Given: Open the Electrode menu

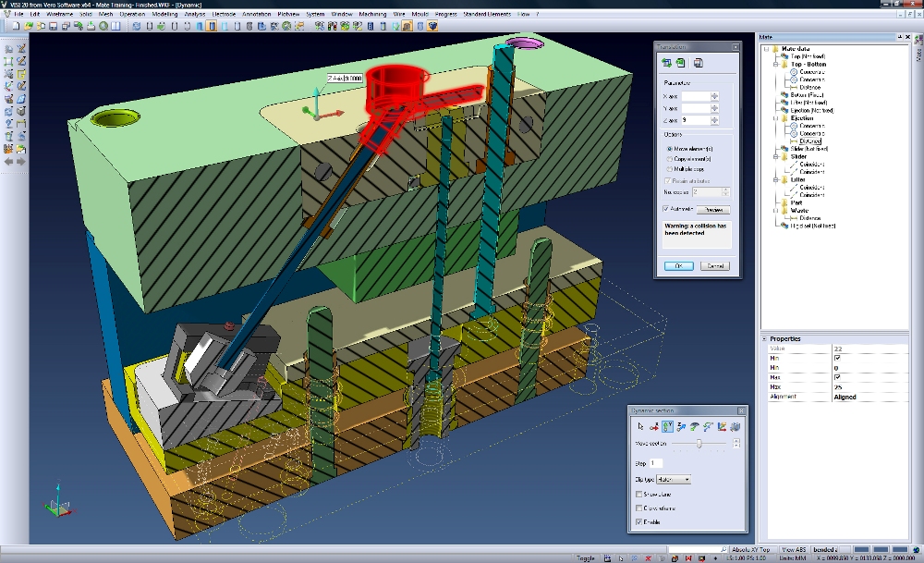Looking at the screenshot, I should pos(224,14).
